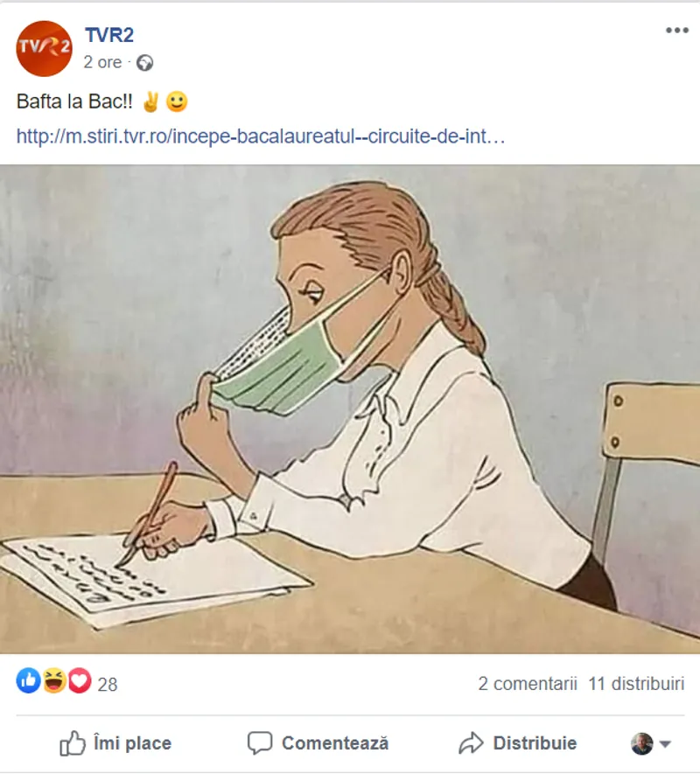The image size is (700, 774).
Task: Click the globe public privacy icon
Action: [145, 63]
